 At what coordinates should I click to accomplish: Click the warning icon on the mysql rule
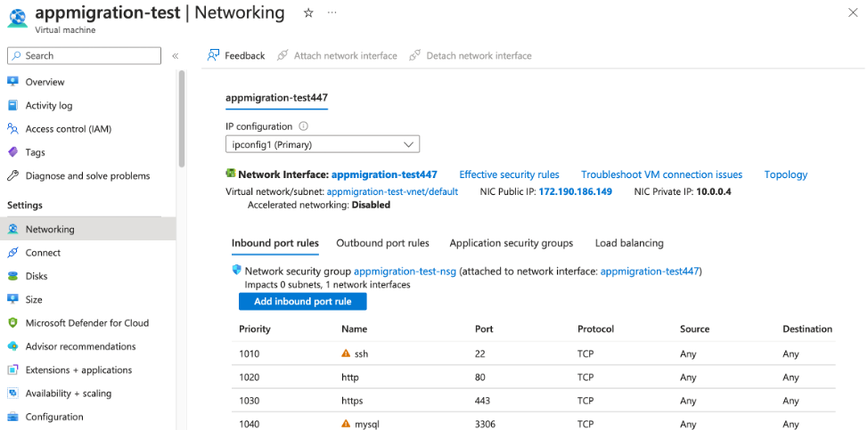(346, 424)
